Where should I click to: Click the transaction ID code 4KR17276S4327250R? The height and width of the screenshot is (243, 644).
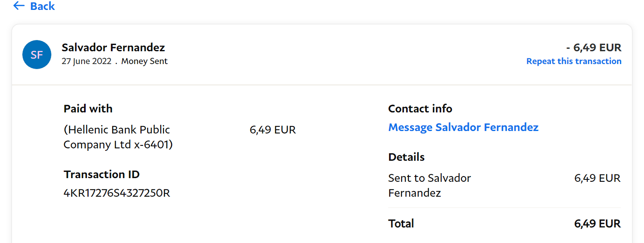click(117, 193)
